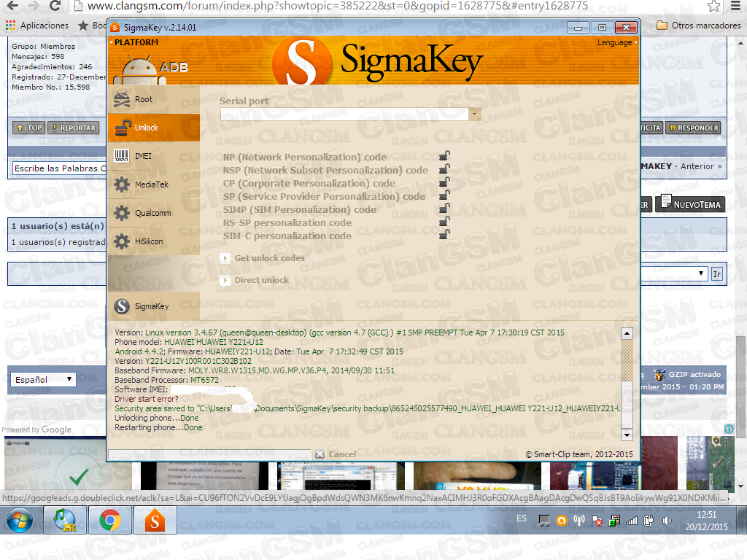
Task: Click the ES language indicator in taskbar
Action: (522, 518)
